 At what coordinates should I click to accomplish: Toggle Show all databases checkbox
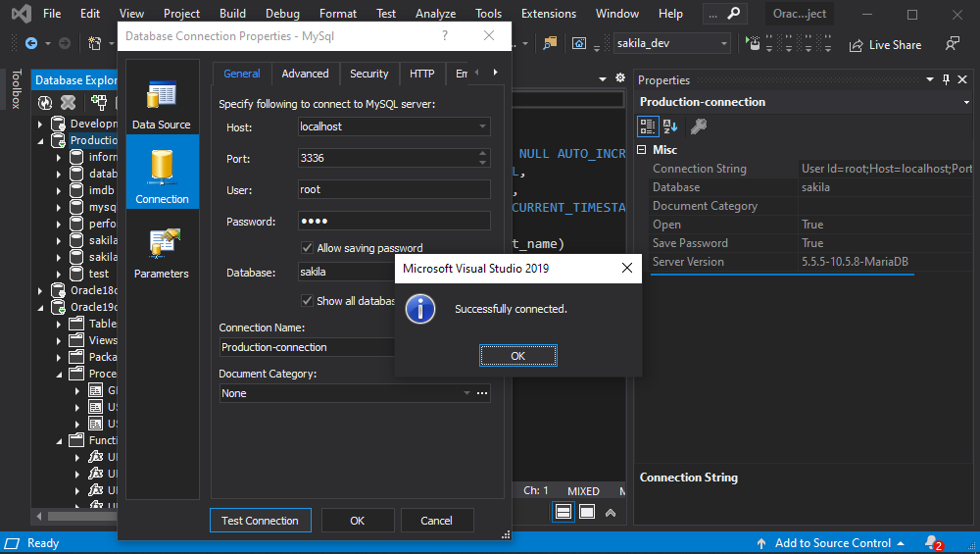(x=307, y=301)
